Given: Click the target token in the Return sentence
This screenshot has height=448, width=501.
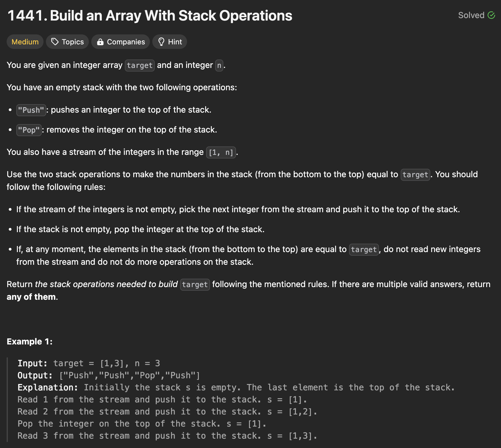Looking at the screenshot, I should pos(195,284).
